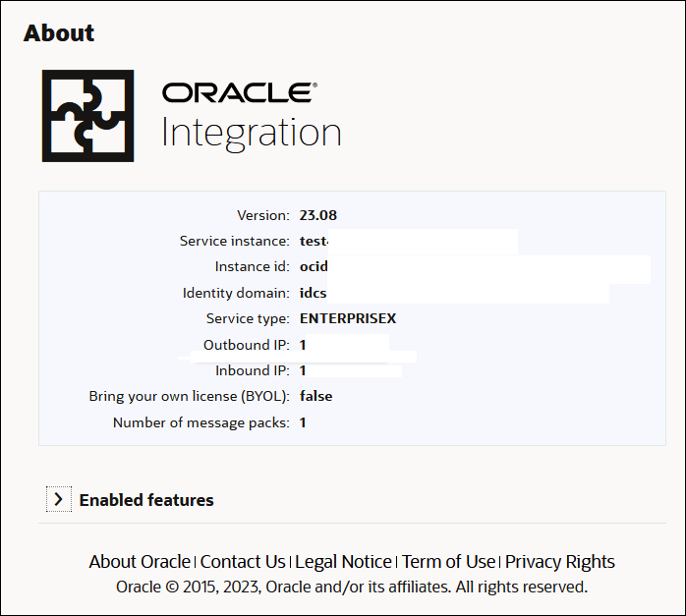Viewport: 686px width, 616px height.
Task: Click the Integration product name text
Action: 252,133
